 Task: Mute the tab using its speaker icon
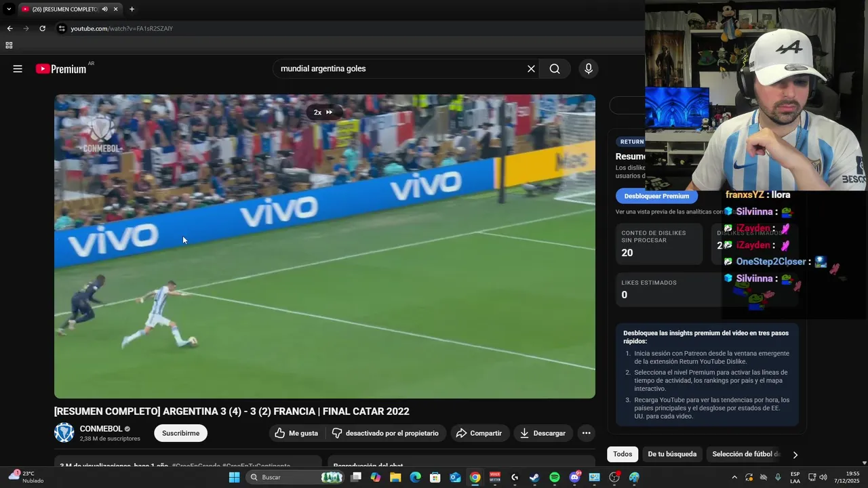pos(105,9)
